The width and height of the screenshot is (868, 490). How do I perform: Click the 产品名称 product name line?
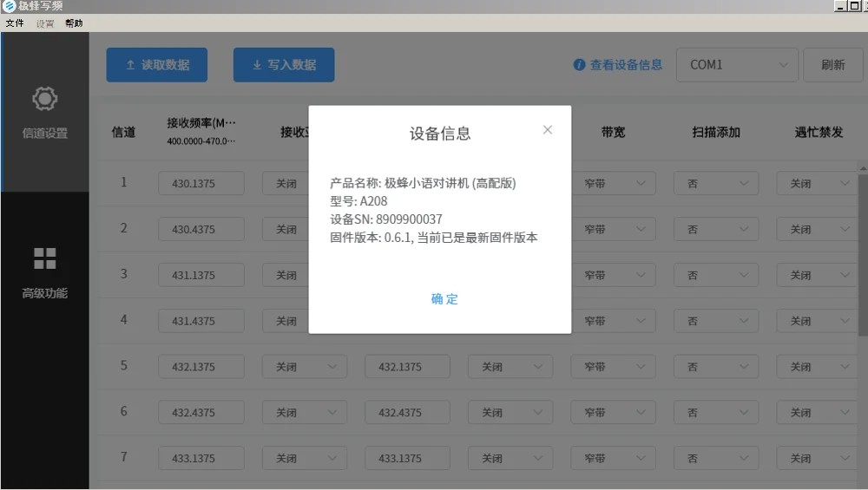tap(423, 183)
